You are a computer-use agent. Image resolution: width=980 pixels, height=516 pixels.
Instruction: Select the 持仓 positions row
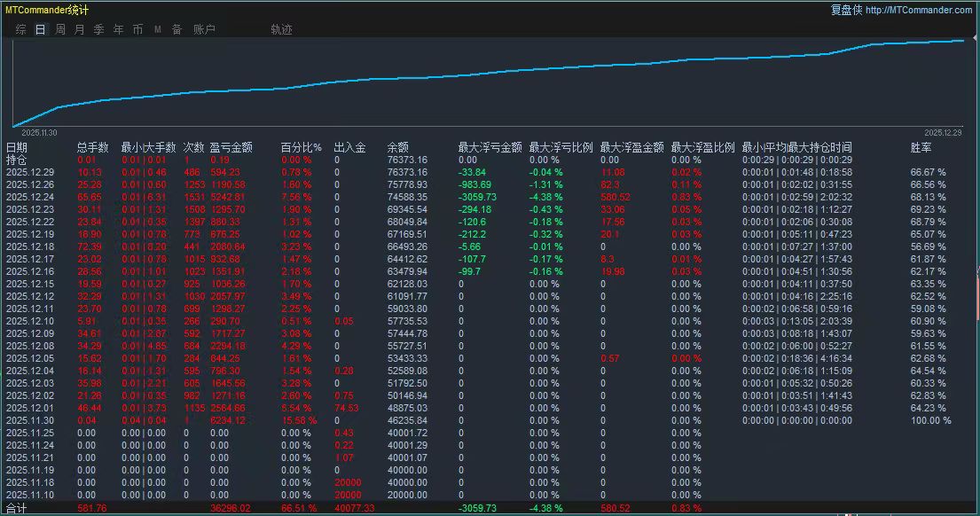point(17,160)
